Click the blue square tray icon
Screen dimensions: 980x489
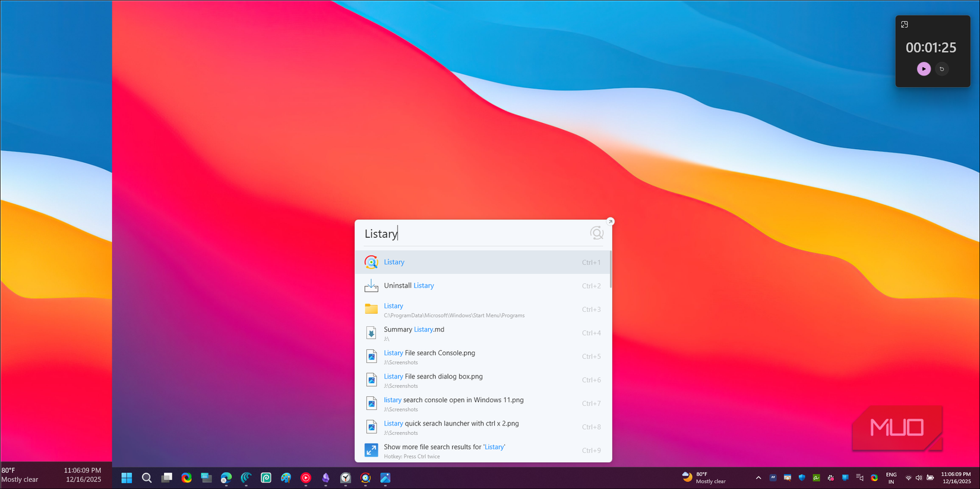pos(845,478)
